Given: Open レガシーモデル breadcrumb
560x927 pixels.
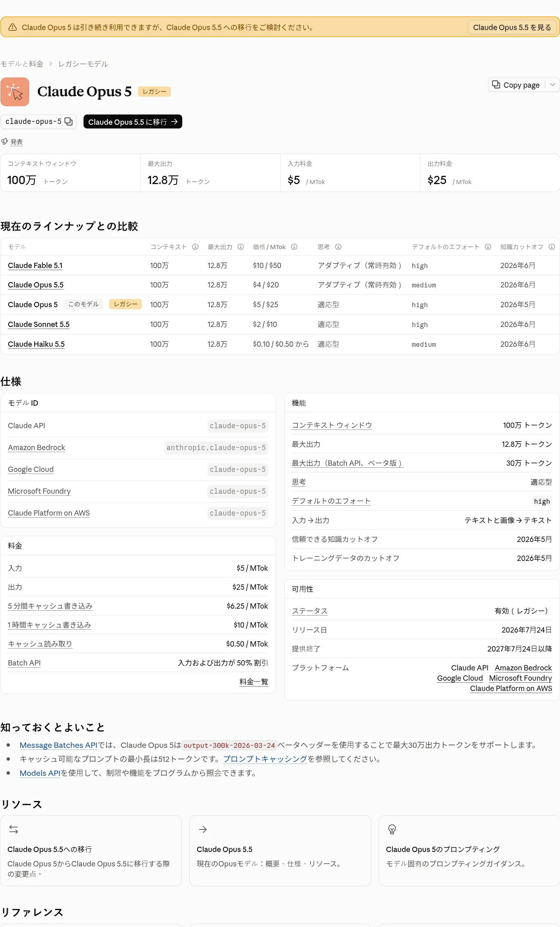Looking at the screenshot, I should click(x=83, y=64).
